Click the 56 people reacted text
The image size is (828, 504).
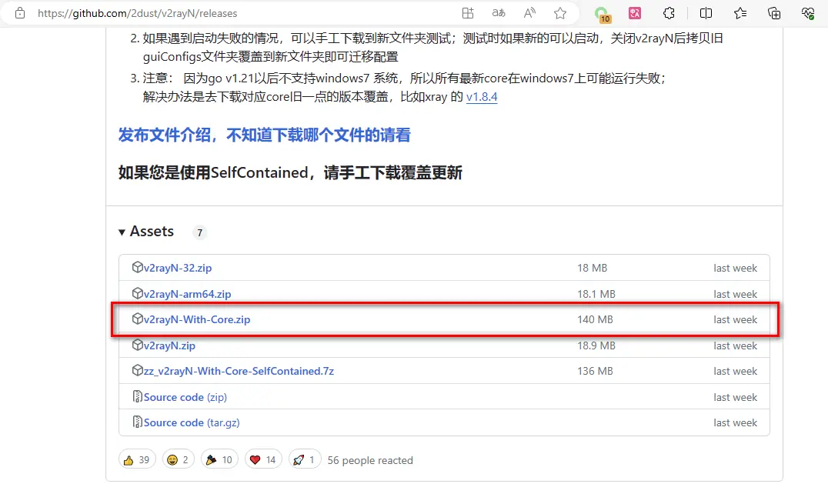pyautogui.click(x=370, y=460)
